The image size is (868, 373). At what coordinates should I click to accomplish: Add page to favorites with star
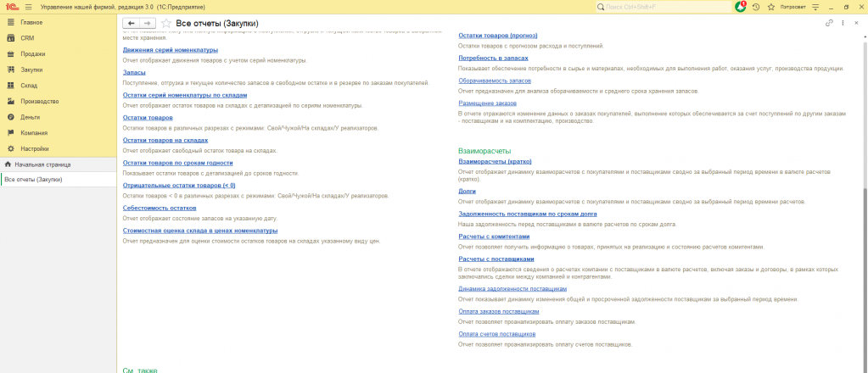point(165,23)
